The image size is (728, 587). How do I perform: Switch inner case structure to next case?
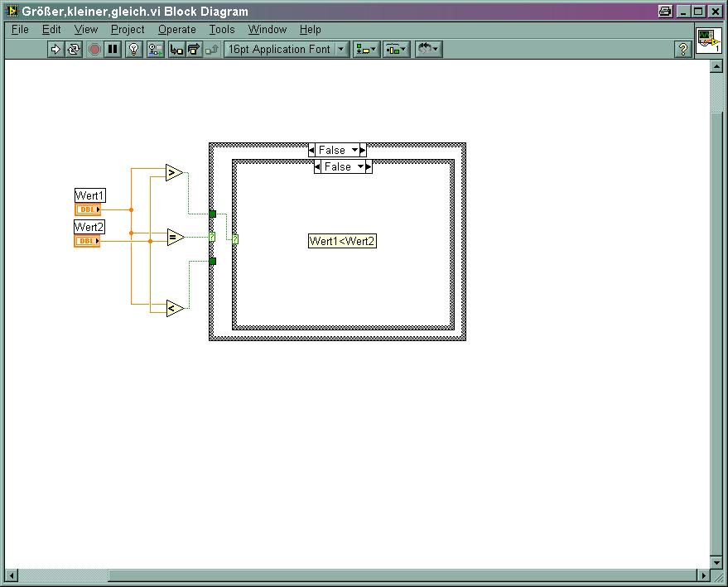pos(369,167)
